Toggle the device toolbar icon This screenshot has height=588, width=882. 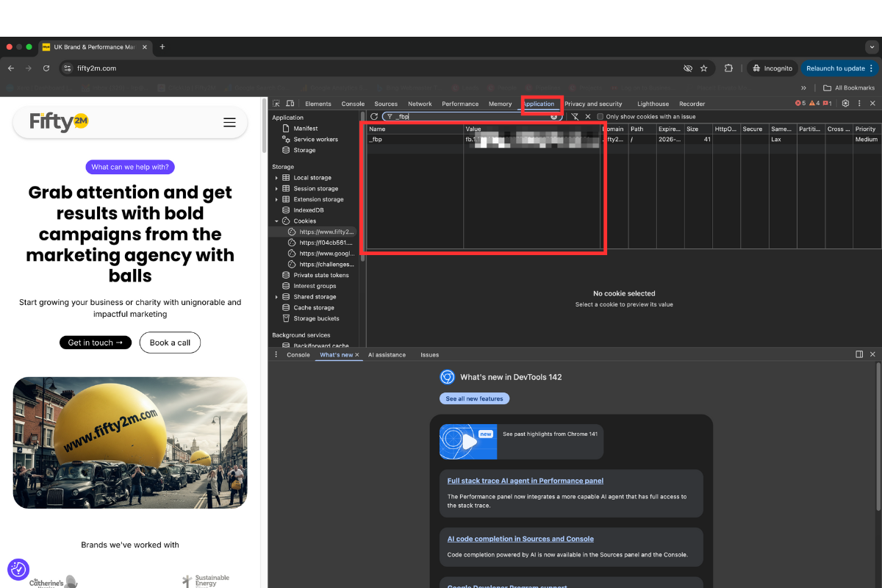tap(290, 104)
